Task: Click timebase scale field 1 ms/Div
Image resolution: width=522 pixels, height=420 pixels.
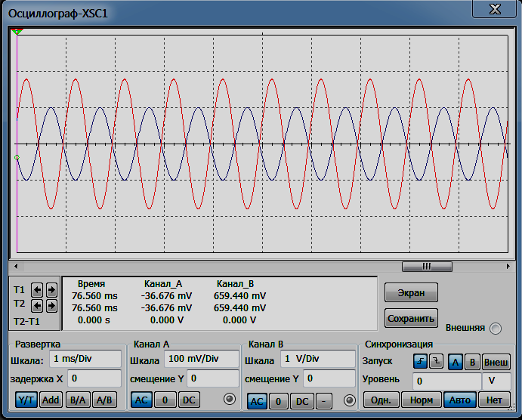Action: tap(85, 359)
